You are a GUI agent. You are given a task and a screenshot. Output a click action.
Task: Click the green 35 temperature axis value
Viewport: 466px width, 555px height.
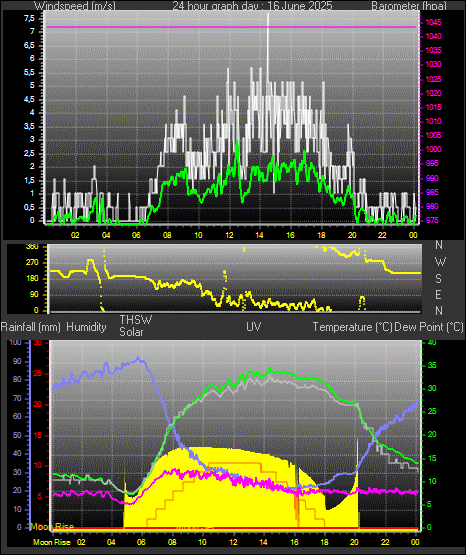[432, 365]
